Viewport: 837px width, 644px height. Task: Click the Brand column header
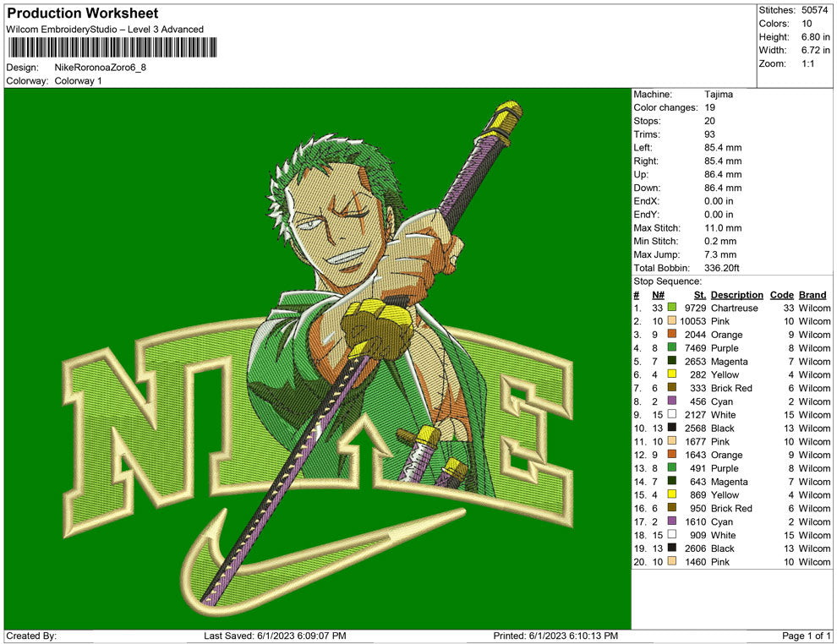(x=812, y=295)
